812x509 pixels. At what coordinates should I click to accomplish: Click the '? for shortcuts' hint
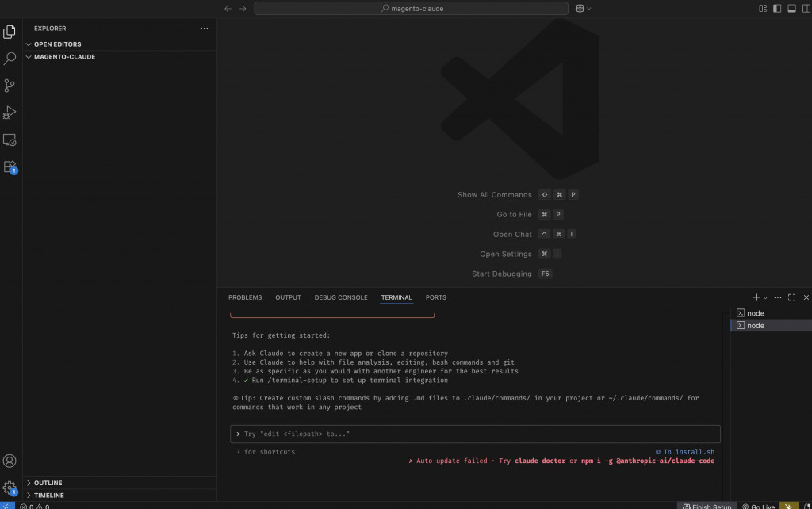(x=265, y=452)
